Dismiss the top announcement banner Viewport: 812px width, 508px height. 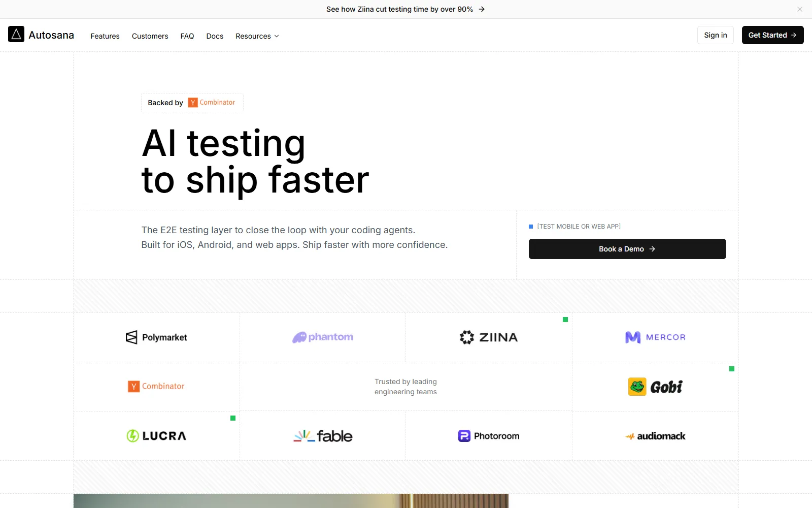pyautogui.click(x=800, y=9)
